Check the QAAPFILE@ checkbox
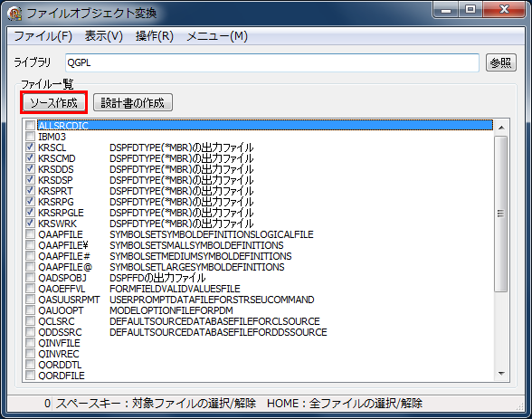Screen dimensions: 532x419 click(30, 266)
